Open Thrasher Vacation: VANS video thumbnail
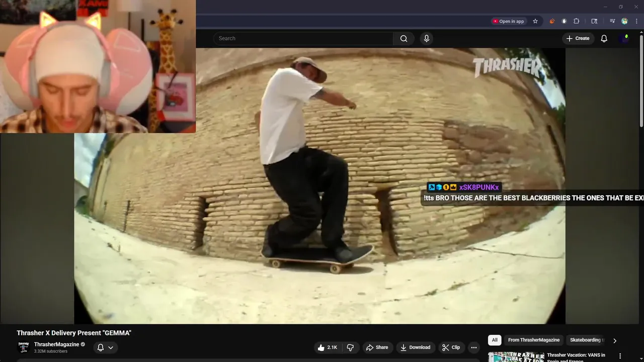Viewport: 644px width, 362px height. [516, 357]
